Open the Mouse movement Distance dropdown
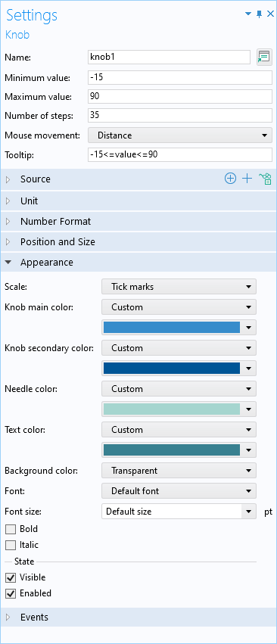 point(180,135)
